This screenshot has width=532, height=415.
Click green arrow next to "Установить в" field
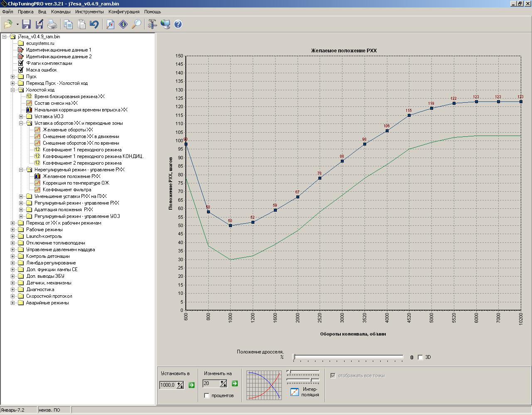192,385
